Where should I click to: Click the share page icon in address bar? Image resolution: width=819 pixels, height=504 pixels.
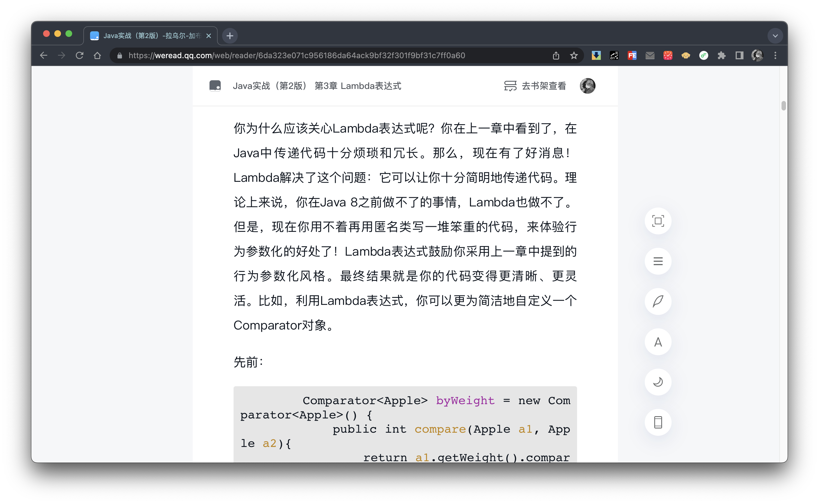point(556,55)
